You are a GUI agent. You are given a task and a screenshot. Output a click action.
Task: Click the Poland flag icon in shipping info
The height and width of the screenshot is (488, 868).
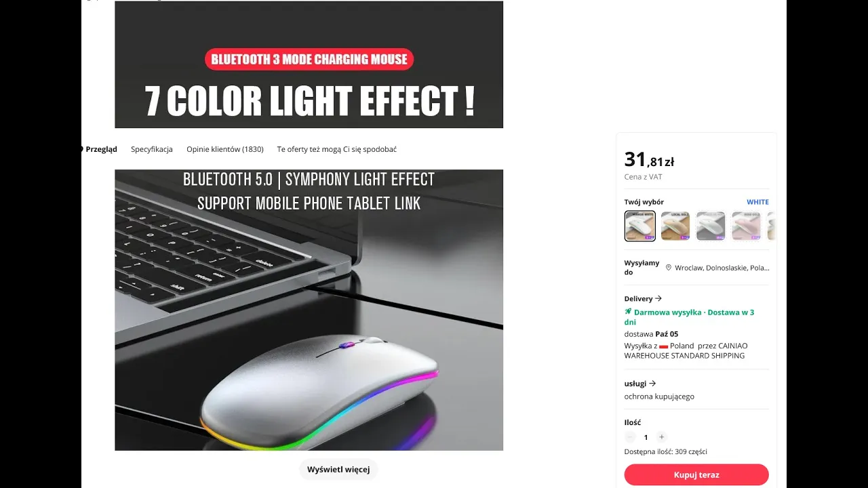click(x=663, y=346)
